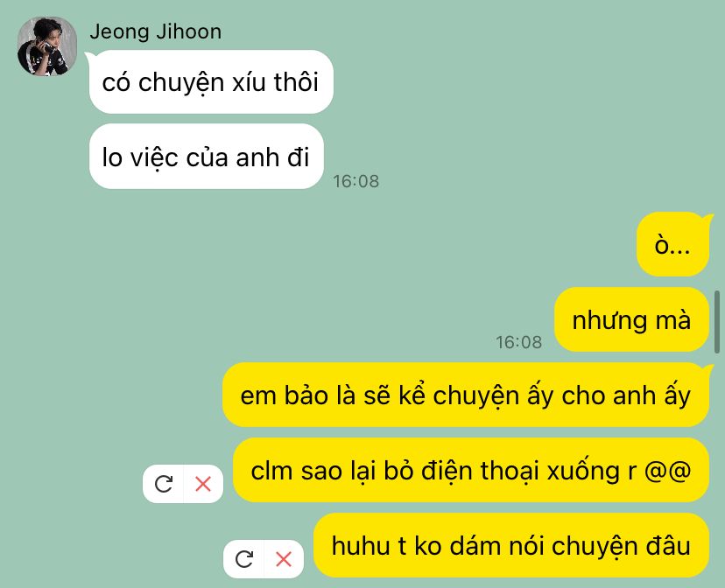This screenshot has height=588, width=725.
Task: Retry sending the 'clm sao lại bỏ điện thoại' message
Action: (x=163, y=484)
